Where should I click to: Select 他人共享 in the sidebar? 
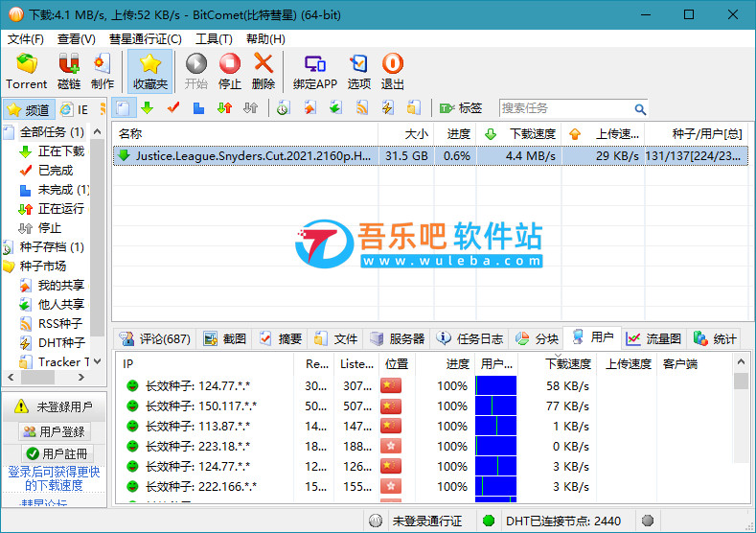[x=60, y=304]
